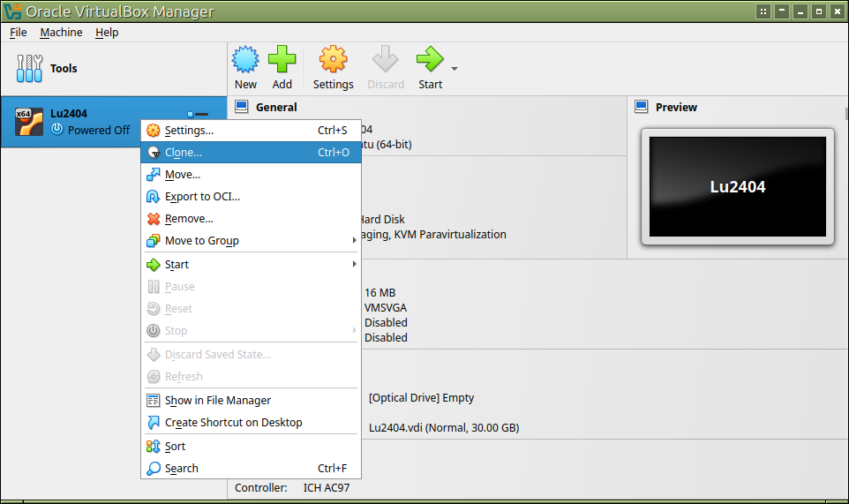Open the Help menu
The width and height of the screenshot is (849, 504).
107,33
